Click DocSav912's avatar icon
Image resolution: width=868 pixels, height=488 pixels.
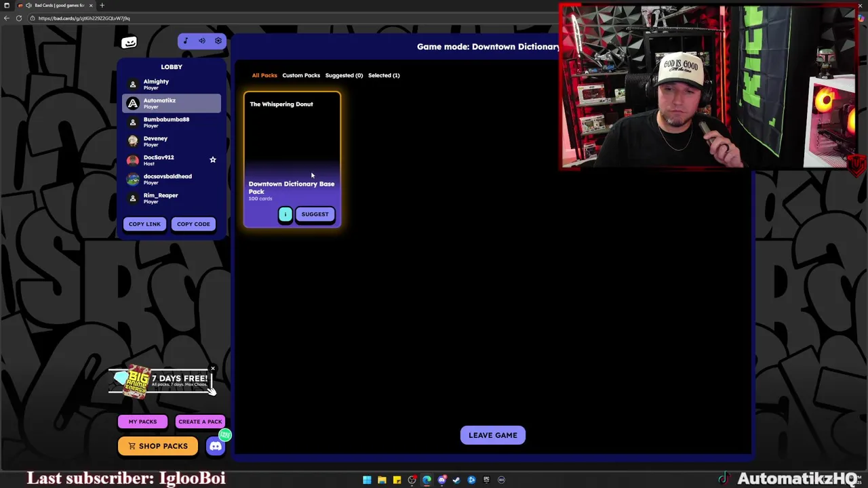pos(133,161)
